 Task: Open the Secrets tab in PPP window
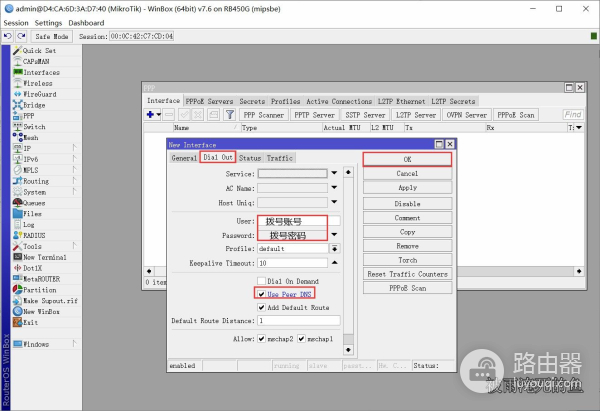click(x=252, y=101)
